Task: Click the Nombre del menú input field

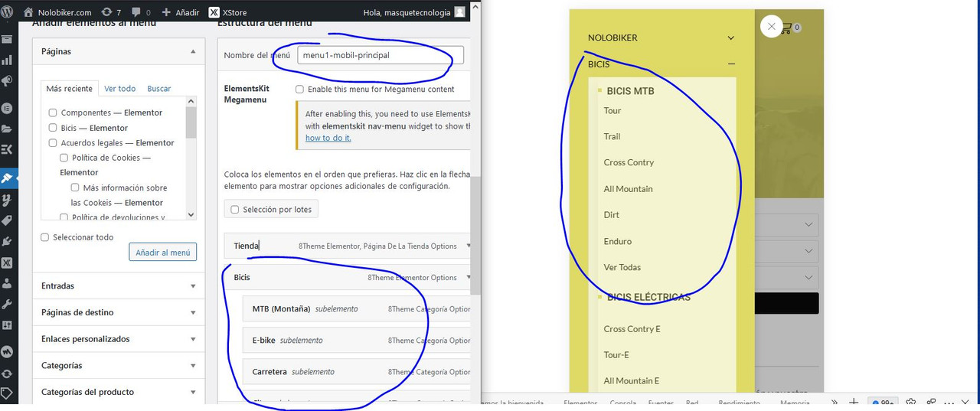Action: click(x=381, y=55)
